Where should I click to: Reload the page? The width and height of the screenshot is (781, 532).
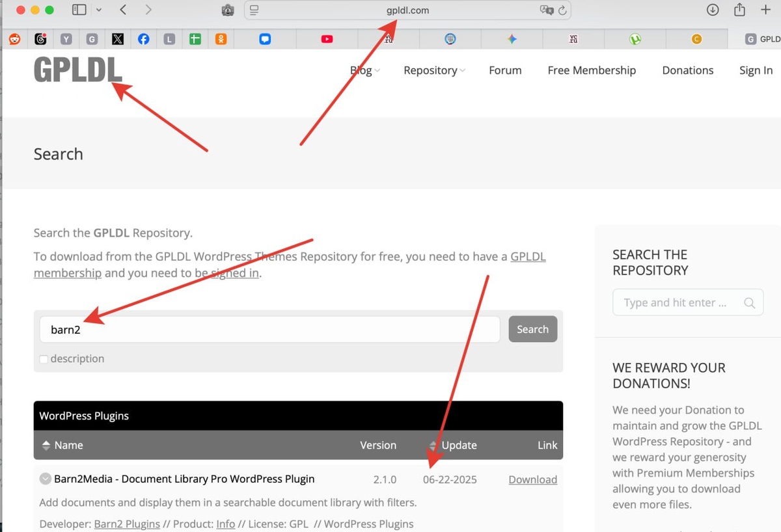click(562, 10)
